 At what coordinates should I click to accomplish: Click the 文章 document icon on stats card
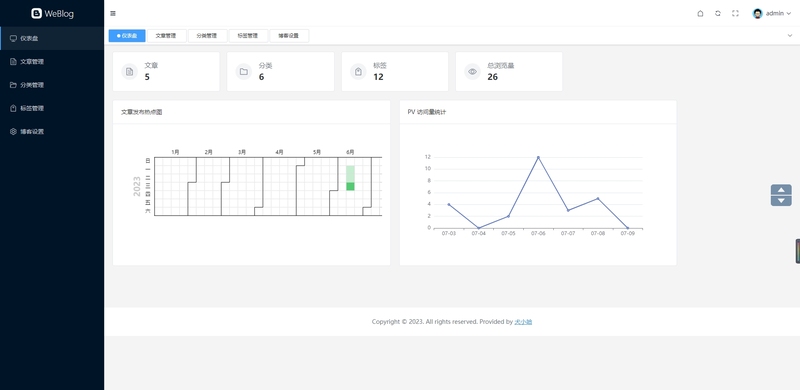tap(130, 71)
